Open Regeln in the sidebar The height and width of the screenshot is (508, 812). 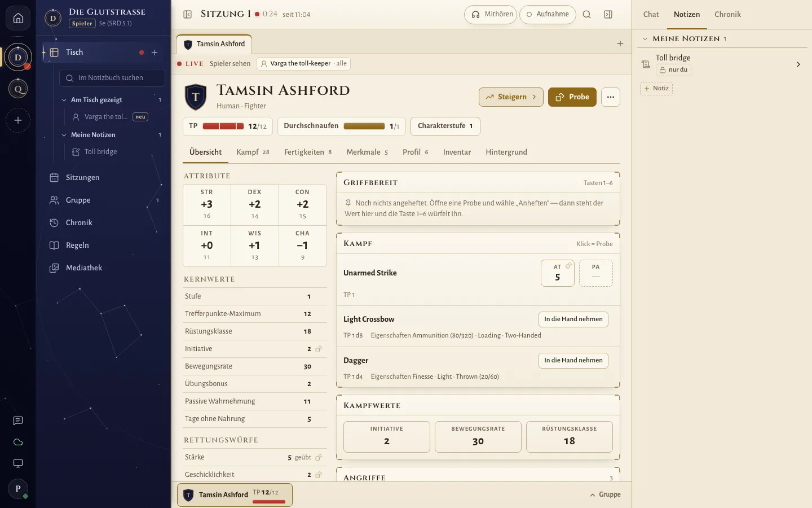point(103,246)
